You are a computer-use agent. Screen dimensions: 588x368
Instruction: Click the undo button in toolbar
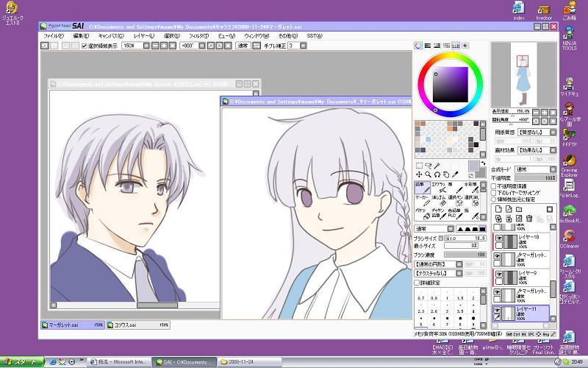[45, 46]
